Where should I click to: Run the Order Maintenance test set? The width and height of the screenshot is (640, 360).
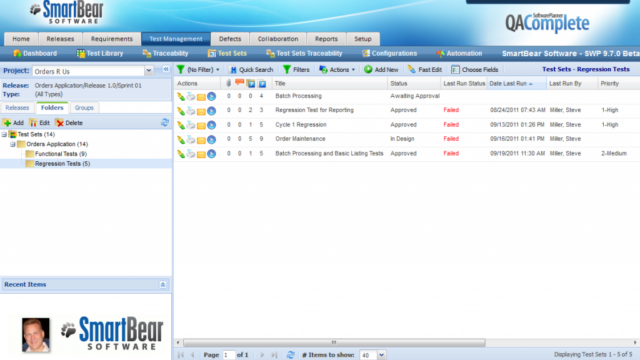click(211, 140)
